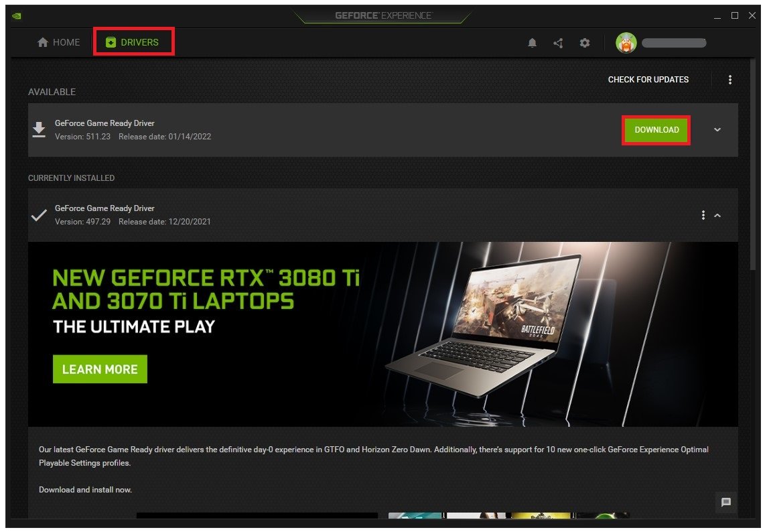This screenshot has width=767, height=532.
Task: Click the share icon in header
Action: 558,43
